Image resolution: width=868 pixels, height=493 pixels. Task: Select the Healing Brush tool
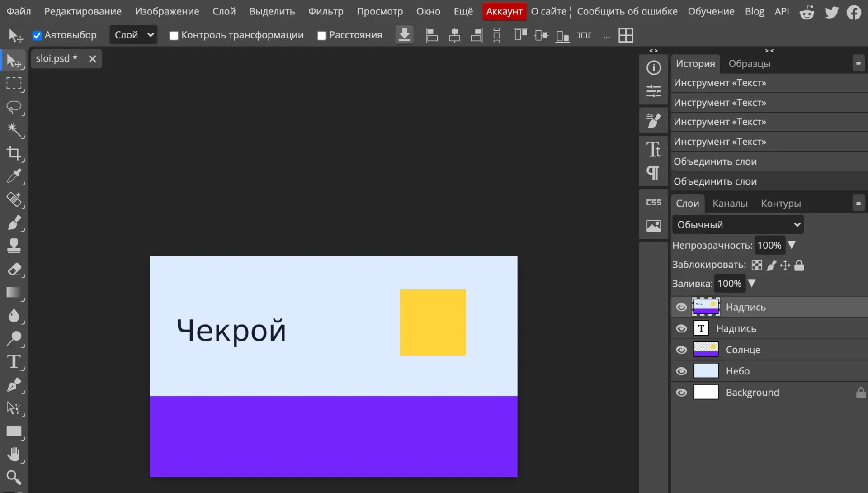tap(14, 199)
